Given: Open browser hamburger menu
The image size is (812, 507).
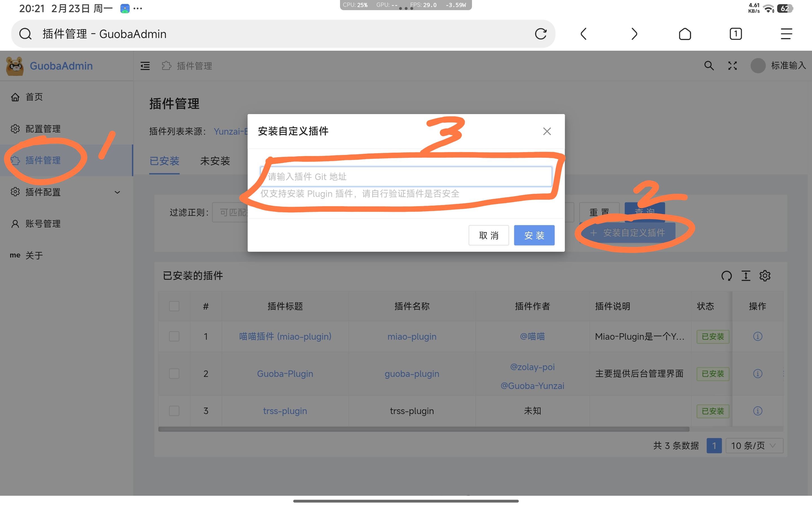Looking at the screenshot, I should tap(786, 34).
